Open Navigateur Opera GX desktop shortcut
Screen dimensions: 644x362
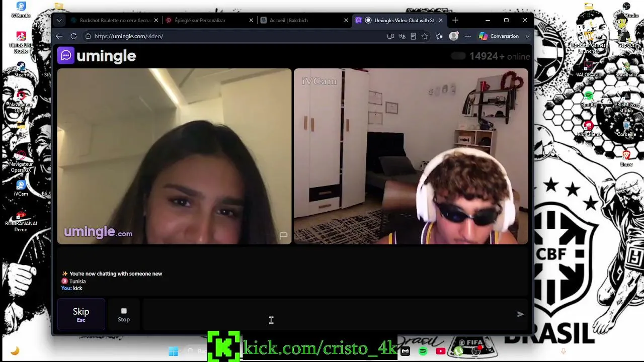pos(21,161)
